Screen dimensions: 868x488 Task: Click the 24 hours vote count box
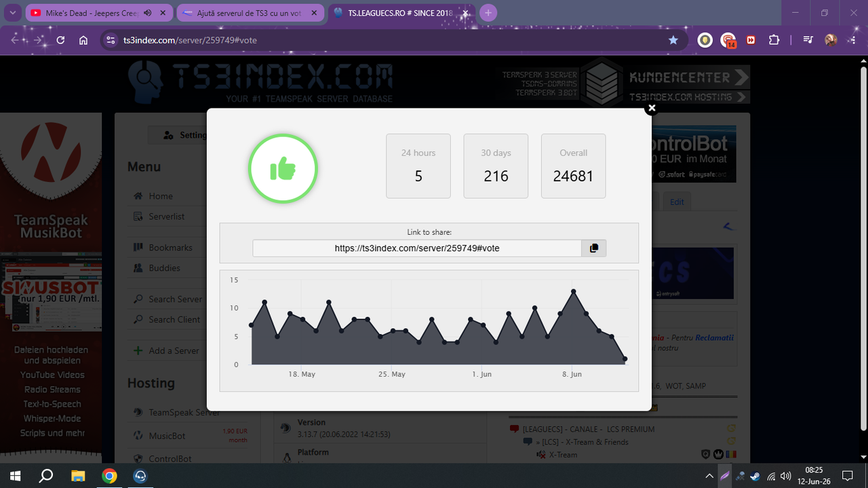[x=418, y=166]
